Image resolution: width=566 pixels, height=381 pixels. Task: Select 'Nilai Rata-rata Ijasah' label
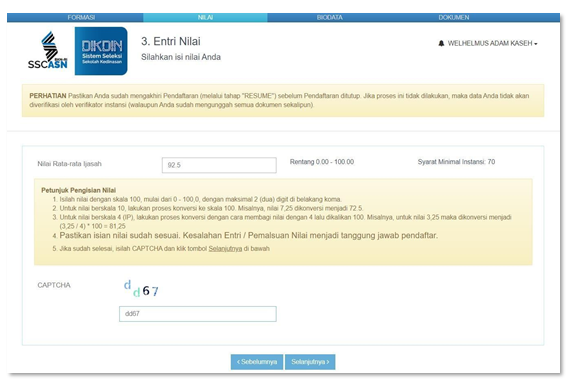tap(69, 164)
